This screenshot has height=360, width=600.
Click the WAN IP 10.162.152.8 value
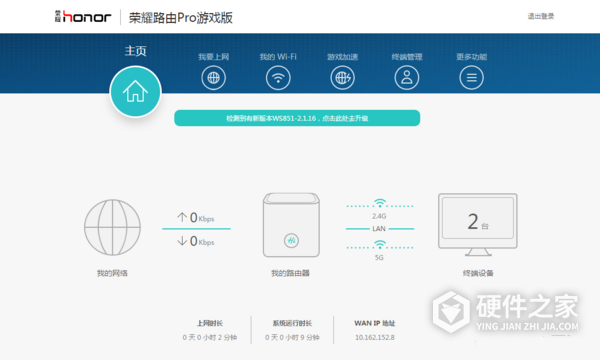click(375, 337)
